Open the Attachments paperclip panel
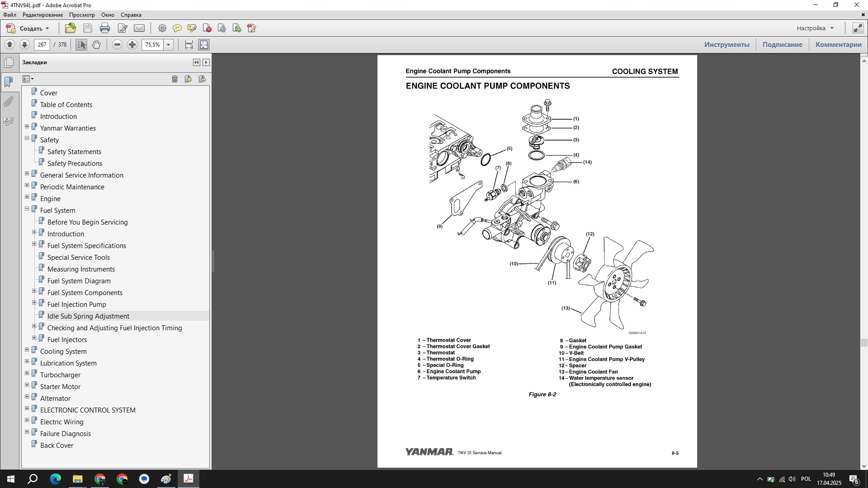The width and height of the screenshot is (868, 488). pos(9,102)
